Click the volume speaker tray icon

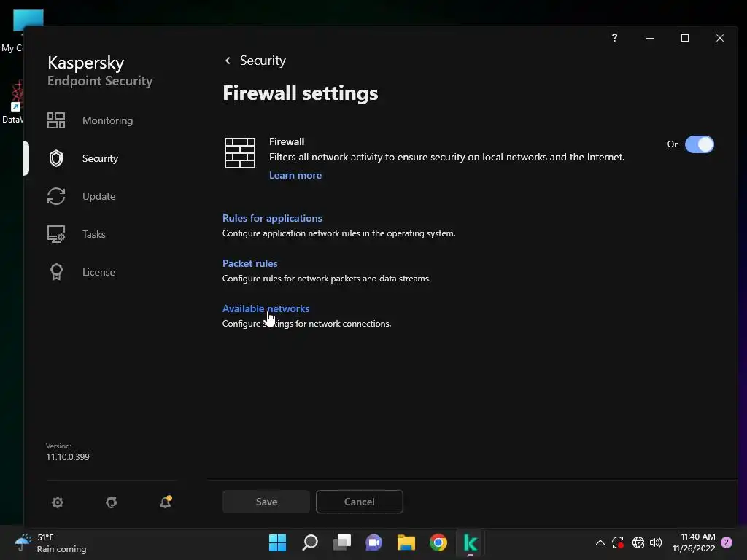click(x=656, y=542)
